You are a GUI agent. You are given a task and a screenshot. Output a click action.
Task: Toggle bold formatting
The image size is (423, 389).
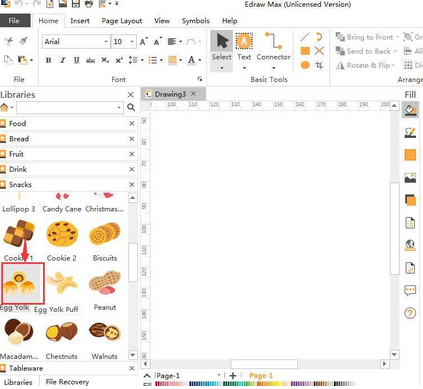(x=48, y=60)
